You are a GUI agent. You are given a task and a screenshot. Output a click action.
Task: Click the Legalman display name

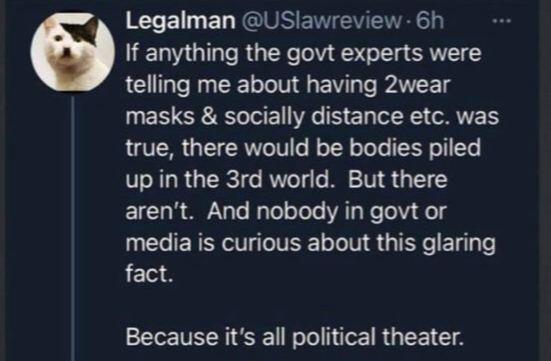click(181, 21)
